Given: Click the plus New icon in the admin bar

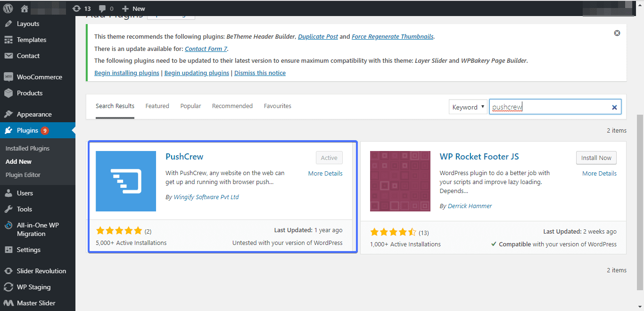Looking at the screenshot, I should [x=125, y=8].
